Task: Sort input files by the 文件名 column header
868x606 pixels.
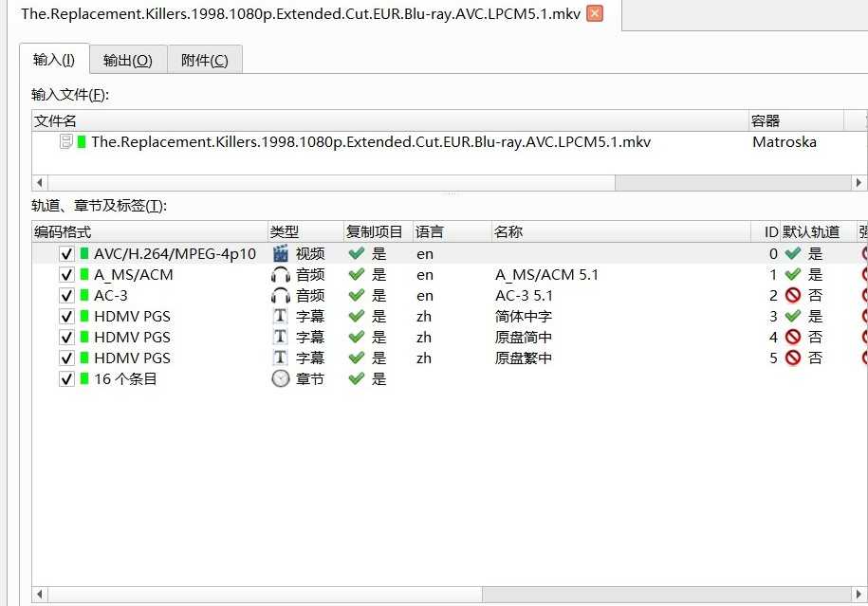Action: coord(390,120)
